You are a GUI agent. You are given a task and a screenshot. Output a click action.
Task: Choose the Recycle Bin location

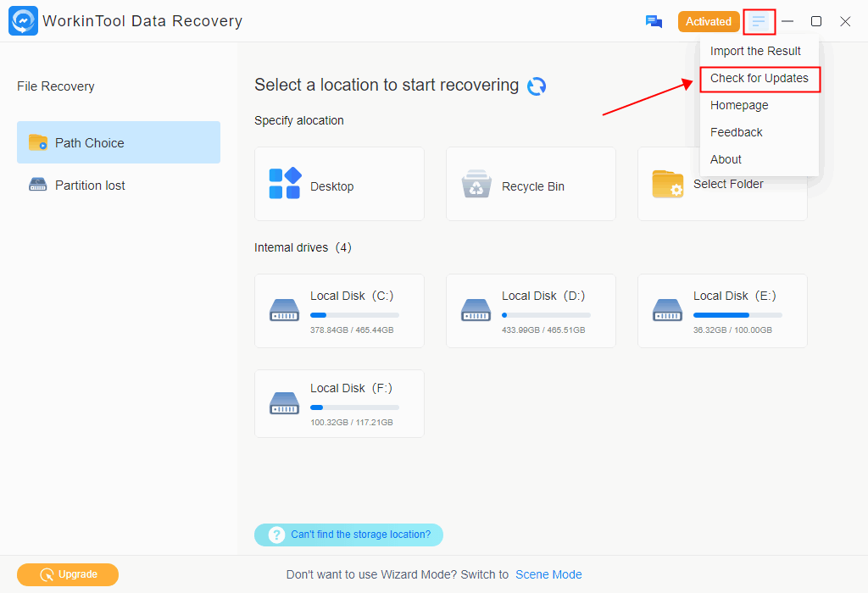coord(531,185)
